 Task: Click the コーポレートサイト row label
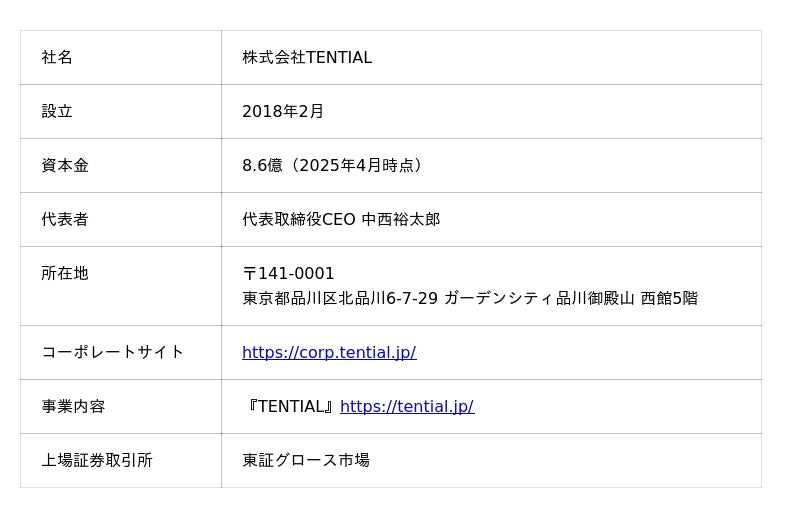pos(113,352)
